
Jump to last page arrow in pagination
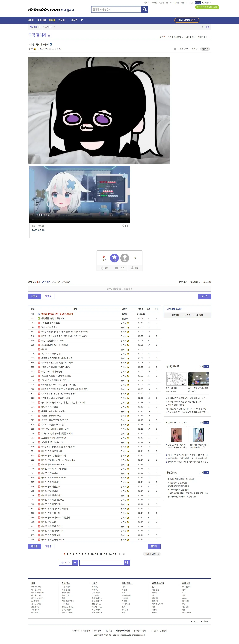[x=124, y=554]
